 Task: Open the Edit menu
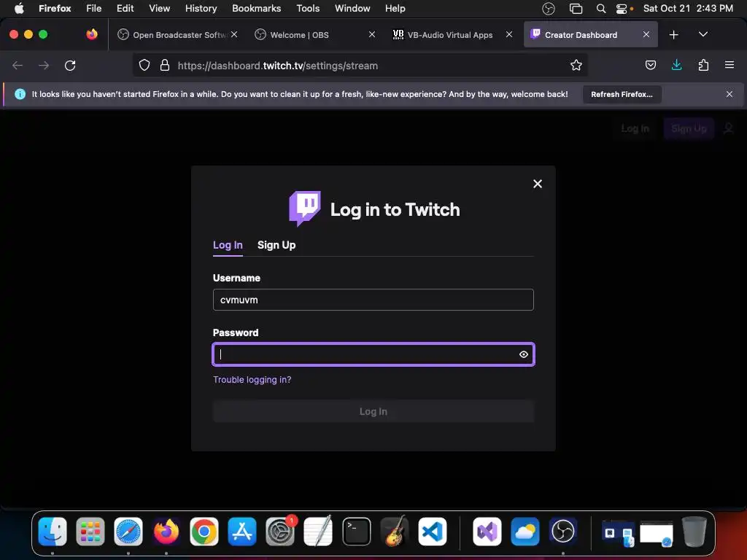point(125,8)
